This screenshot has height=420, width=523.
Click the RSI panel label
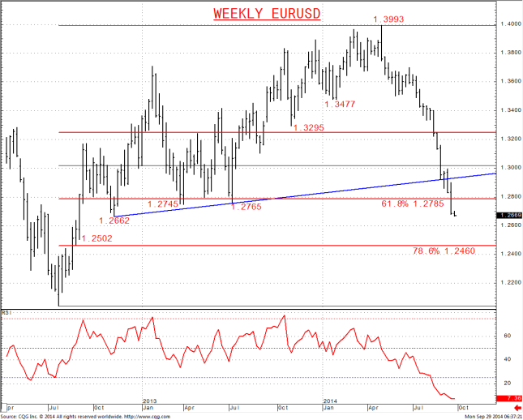6,313
